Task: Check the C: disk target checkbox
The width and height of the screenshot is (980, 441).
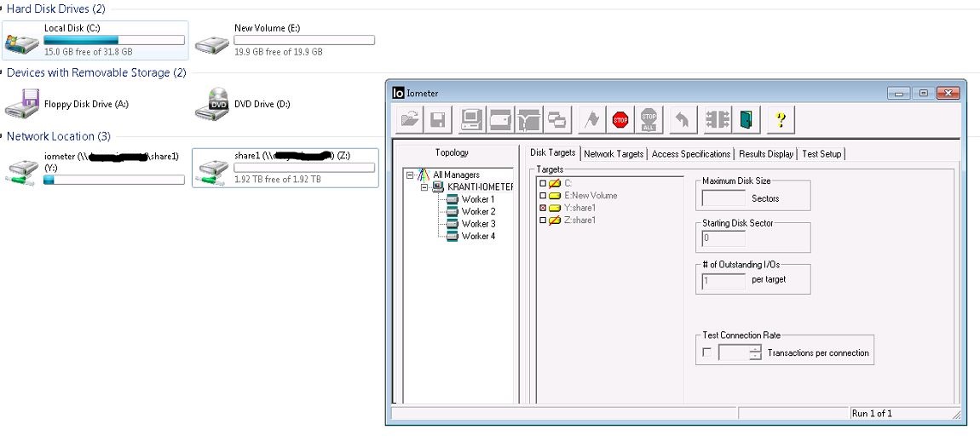Action: [x=543, y=184]
